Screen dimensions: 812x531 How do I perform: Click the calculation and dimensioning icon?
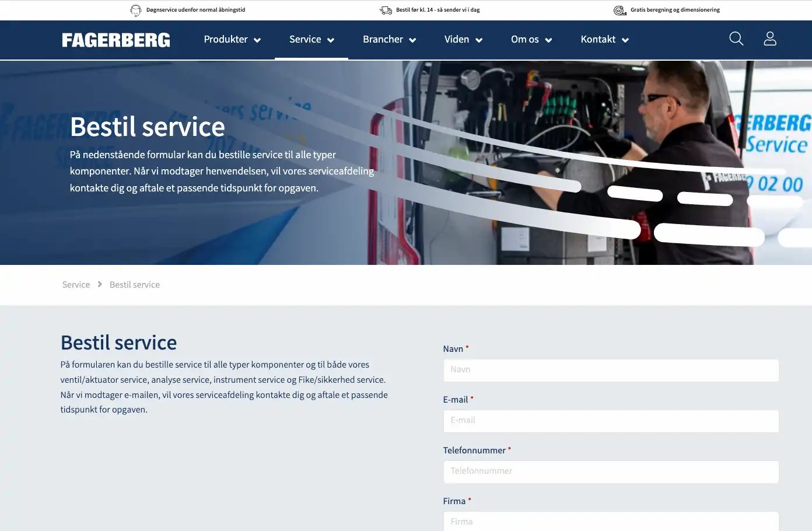coord(619,10)
